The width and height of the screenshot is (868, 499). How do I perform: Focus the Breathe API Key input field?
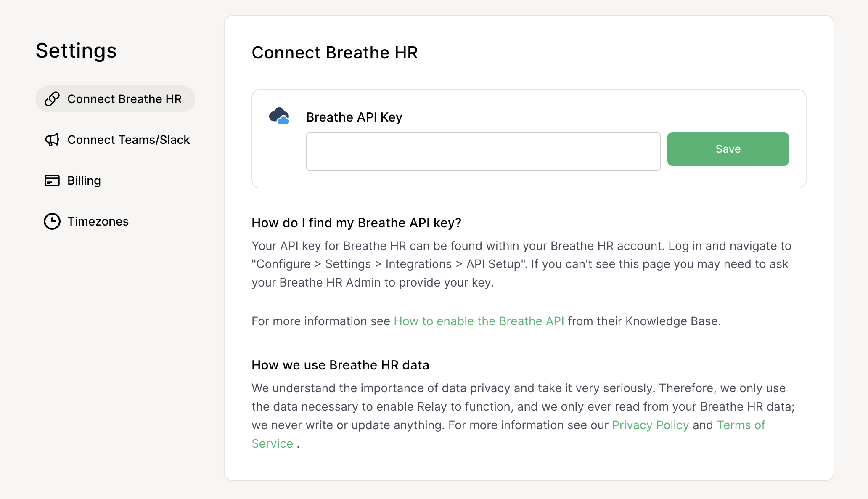[483, 151]
